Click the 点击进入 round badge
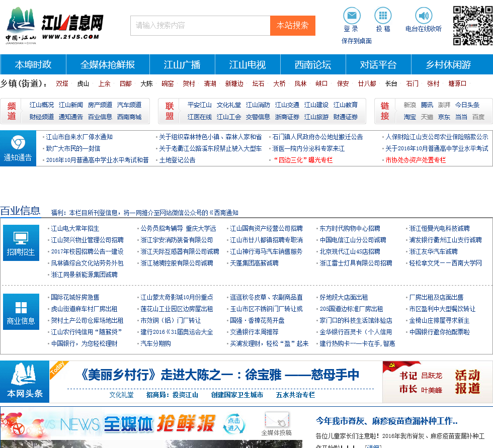Image resolution: width=493 pixels, height=448 pixels. (233, 424)
